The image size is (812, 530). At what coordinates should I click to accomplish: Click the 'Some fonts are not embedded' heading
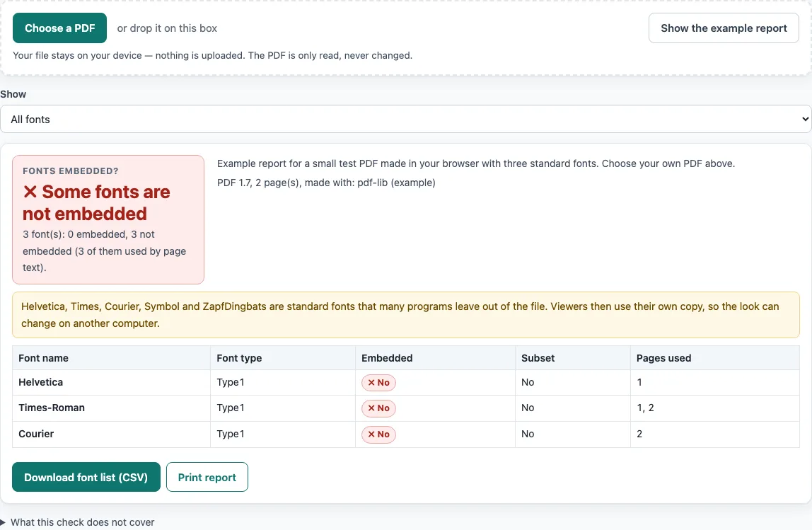tap(96, 202)
